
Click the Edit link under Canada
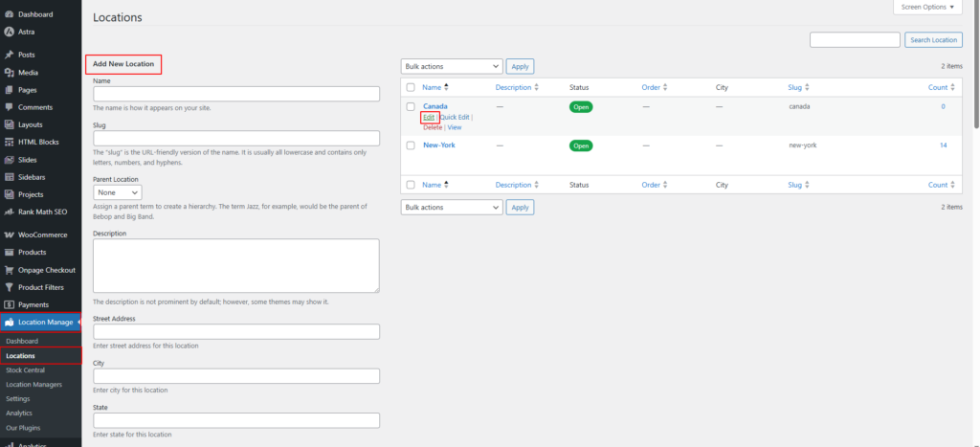429,117
